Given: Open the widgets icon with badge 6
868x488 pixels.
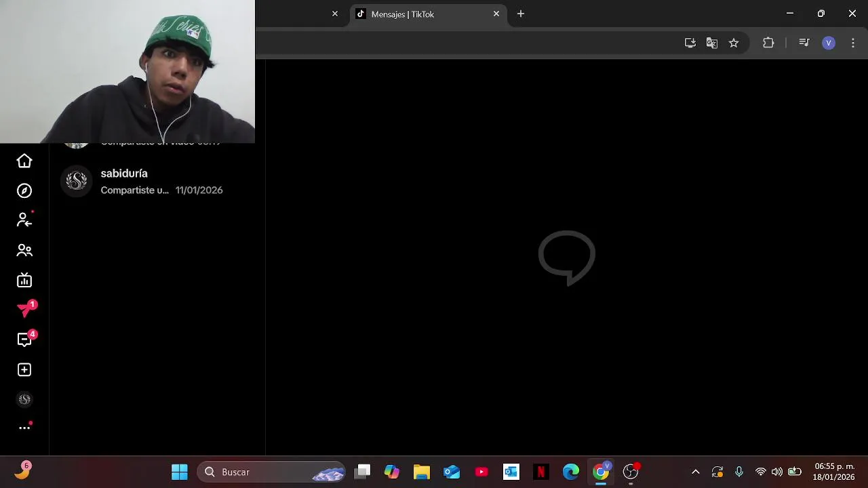Looking at the screenshot, I should (x=22, y=471).
